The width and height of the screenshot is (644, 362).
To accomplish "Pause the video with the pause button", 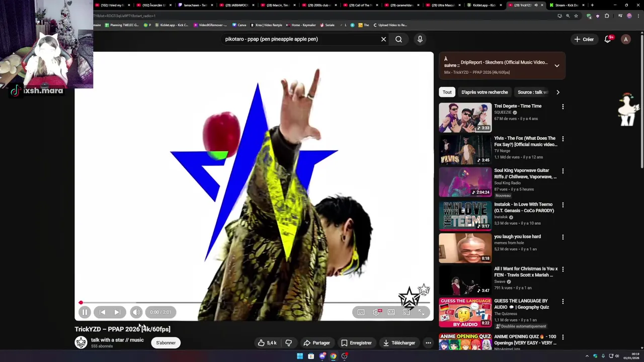I will click(x=85, y=312).
